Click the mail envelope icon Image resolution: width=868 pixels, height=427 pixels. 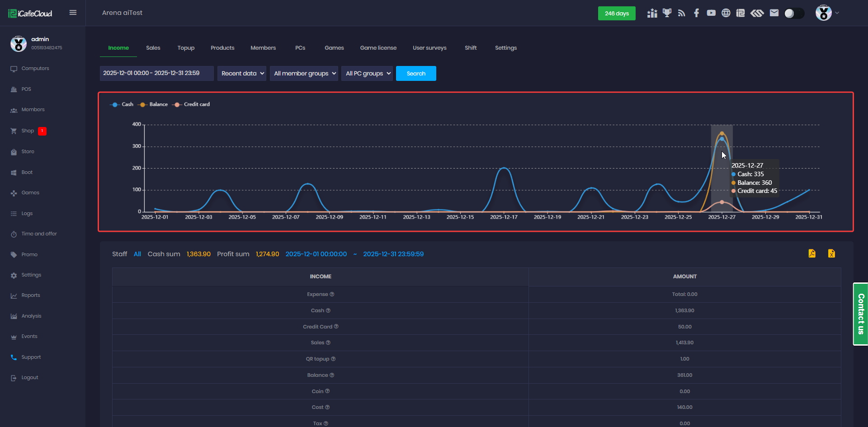774,13
